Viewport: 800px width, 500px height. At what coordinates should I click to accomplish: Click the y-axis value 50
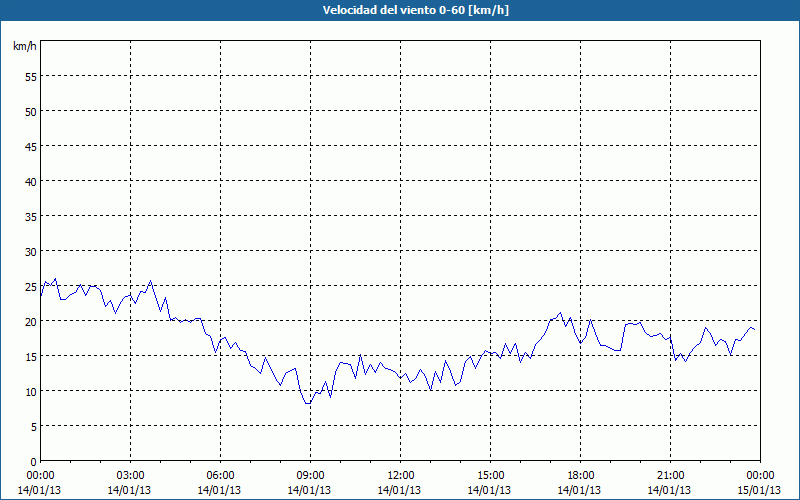click(31, 113)
